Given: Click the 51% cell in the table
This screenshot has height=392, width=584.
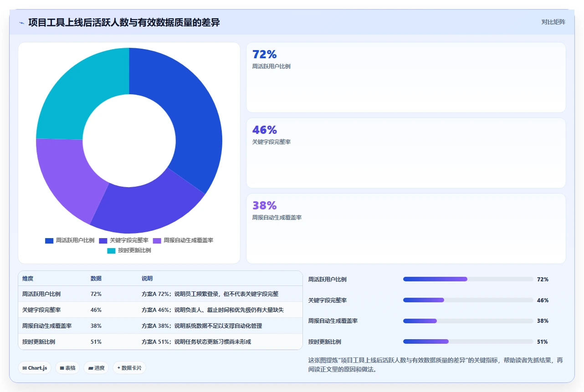Looking at the screenshot, I should click(x=96, y=342).
